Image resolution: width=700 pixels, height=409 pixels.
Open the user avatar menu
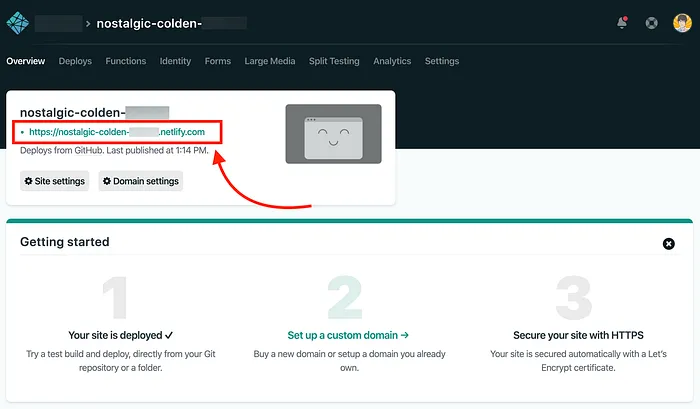[682, 23]
